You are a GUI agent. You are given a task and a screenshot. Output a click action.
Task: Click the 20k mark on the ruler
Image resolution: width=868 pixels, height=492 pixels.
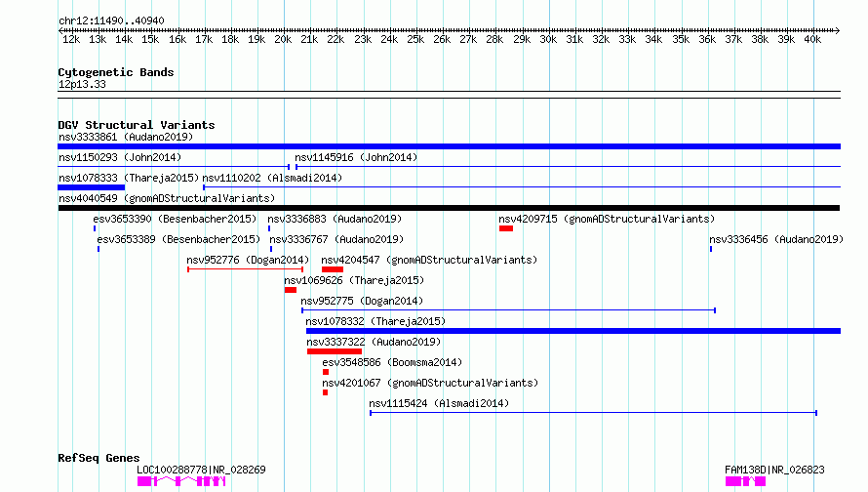point(283,39)
